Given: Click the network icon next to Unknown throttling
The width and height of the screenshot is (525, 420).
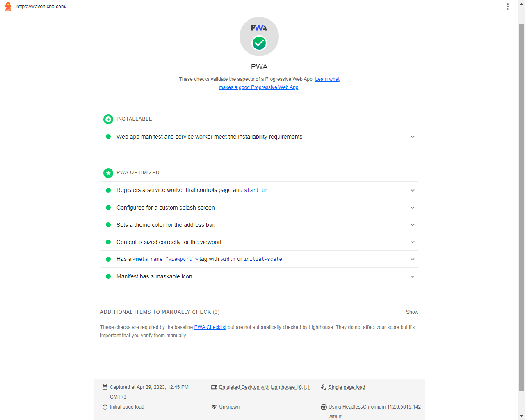Looking at the screenshot, I should (214, 407).
